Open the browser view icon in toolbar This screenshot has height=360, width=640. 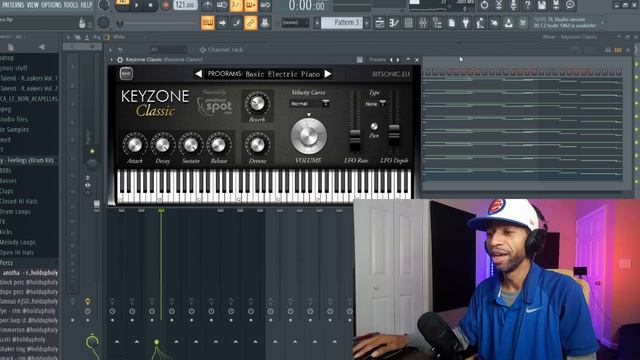(x=437, y=23)
